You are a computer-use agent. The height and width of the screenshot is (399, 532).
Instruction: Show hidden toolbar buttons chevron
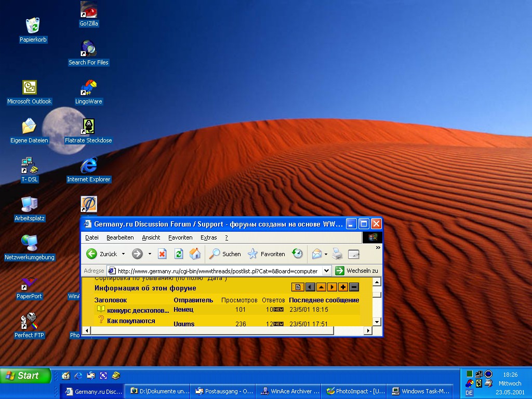[378, 248]
